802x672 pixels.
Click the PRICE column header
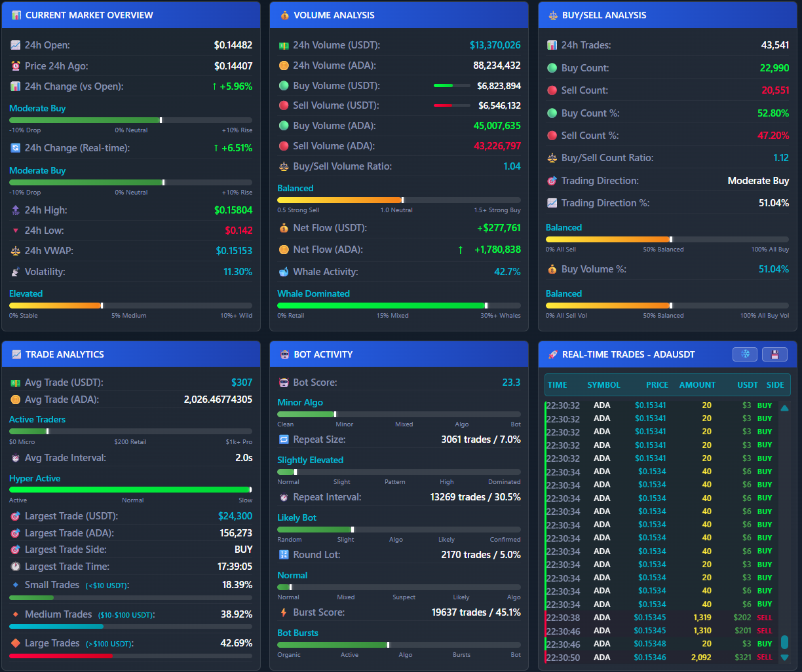[657, 385]
